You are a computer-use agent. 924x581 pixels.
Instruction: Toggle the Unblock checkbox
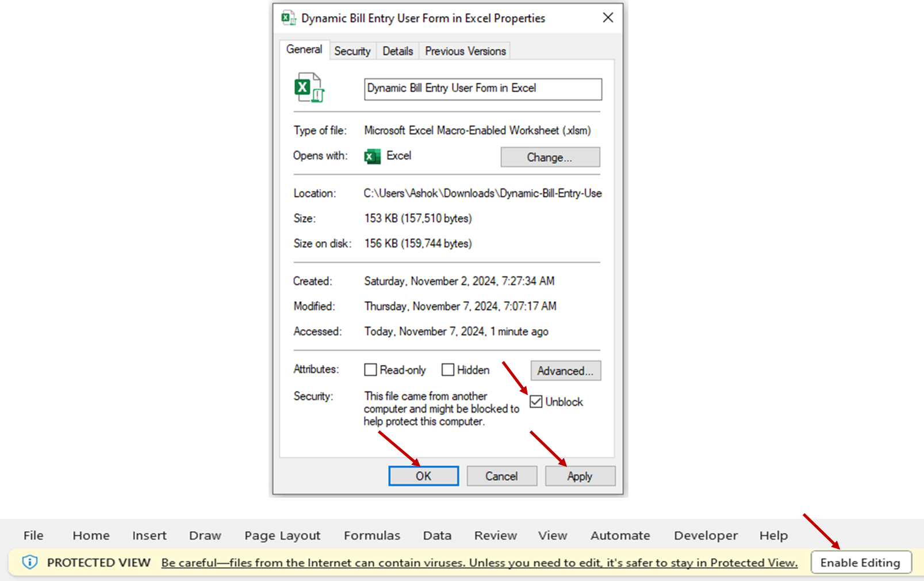point(536,402)
